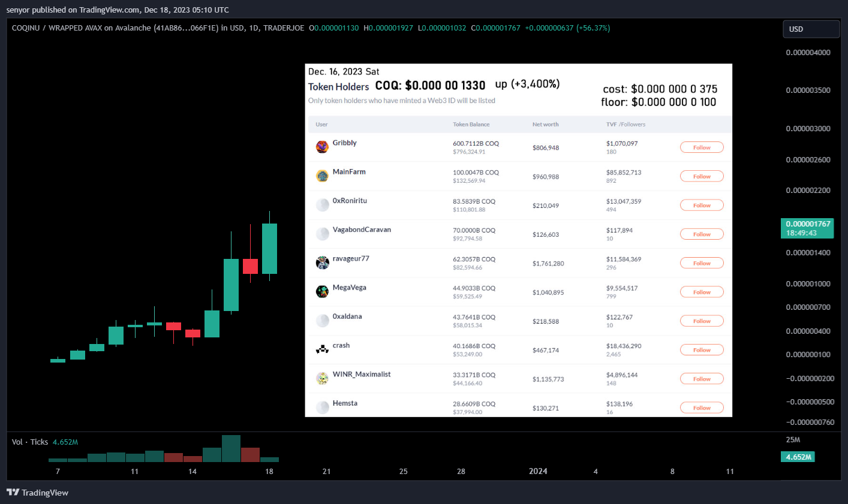Follow the user 0xaldana
848x504 pixels.
702,321
